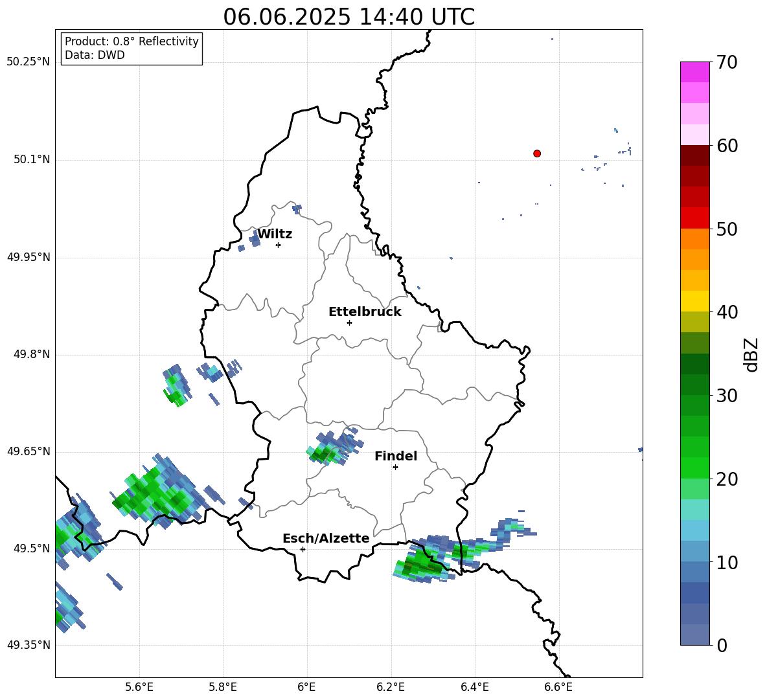Click the 5.6°E longitude label
The width and height of the screenshot is (767, 700).
[x=139, y=687]
